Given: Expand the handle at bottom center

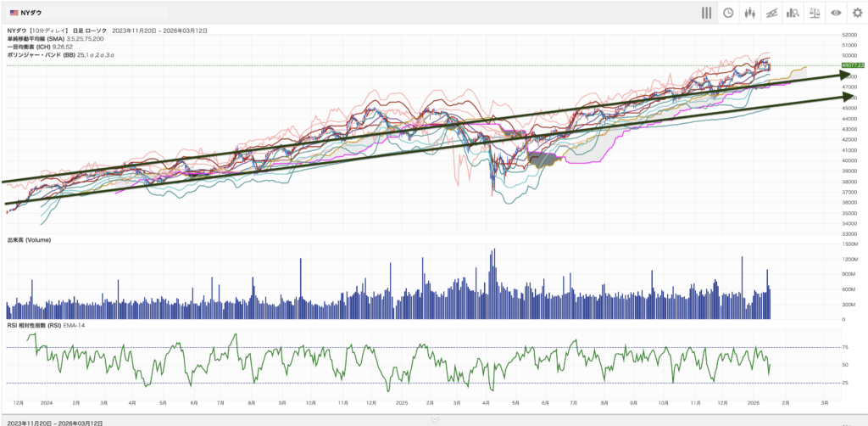Looking at the screenshot, I should click(x=434, y=418).
